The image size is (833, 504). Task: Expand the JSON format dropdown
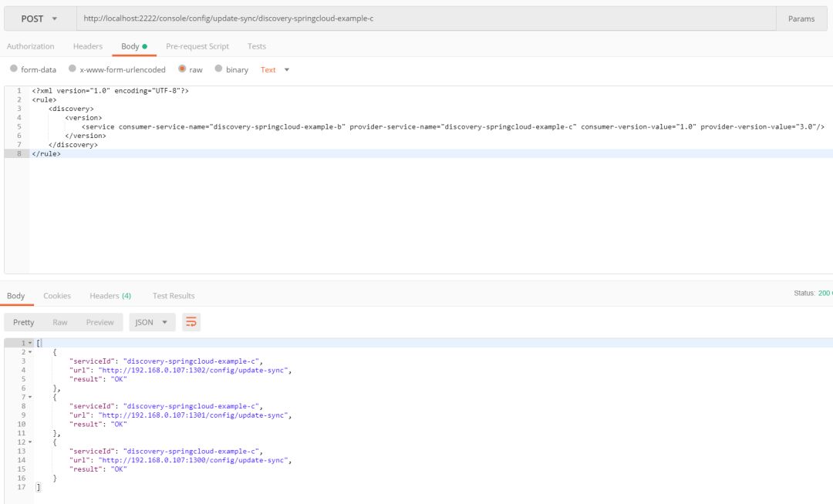pos(152,322)
